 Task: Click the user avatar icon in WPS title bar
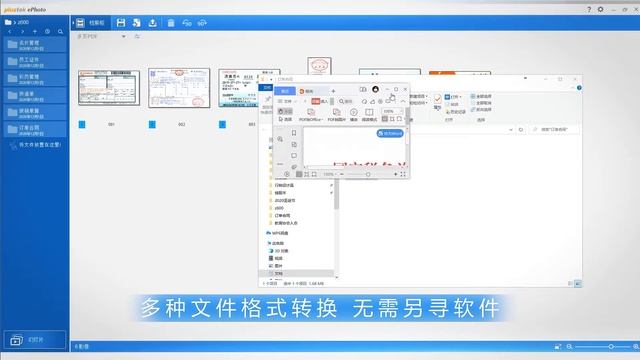(x=375, y=89)
